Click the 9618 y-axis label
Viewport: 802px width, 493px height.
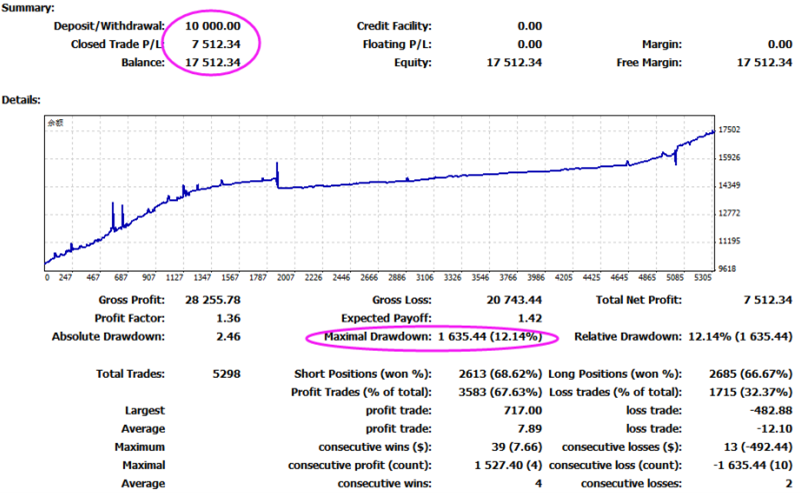(x=727, y=269)
